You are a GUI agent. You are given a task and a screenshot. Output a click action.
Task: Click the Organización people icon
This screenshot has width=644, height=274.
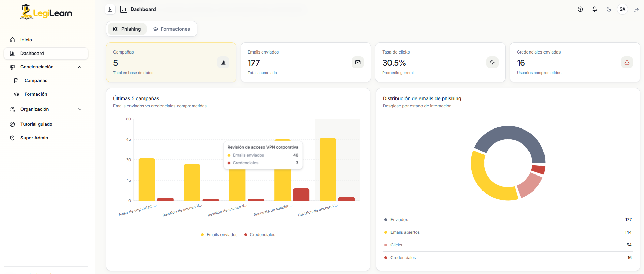[12, 109]
